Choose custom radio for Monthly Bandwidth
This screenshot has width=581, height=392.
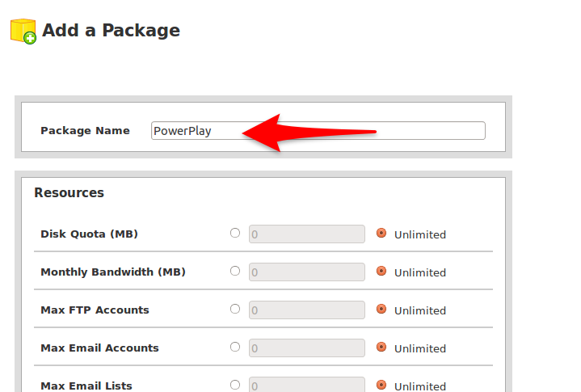click(x=235, y=271)
